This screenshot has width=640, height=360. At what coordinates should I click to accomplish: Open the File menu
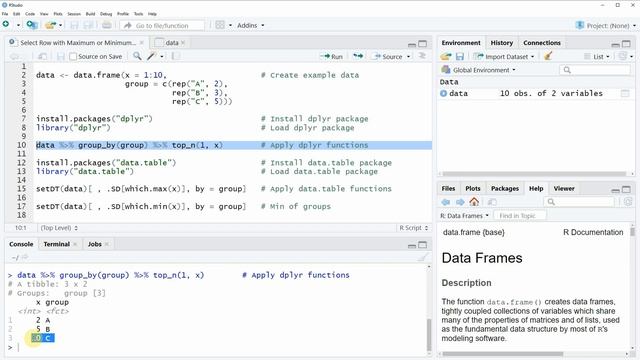(x=5, y=14)
